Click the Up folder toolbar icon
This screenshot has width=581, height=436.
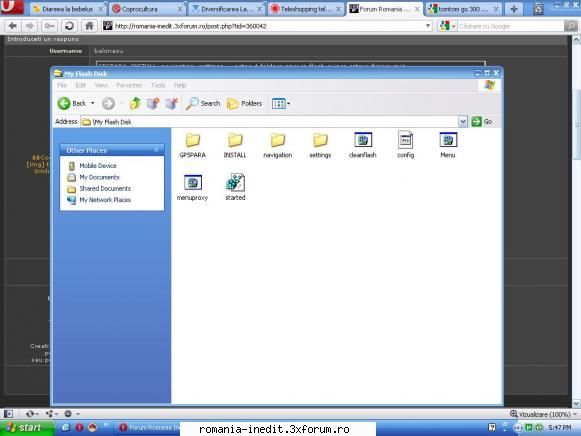pyautogui.click(x=135, y=103)
